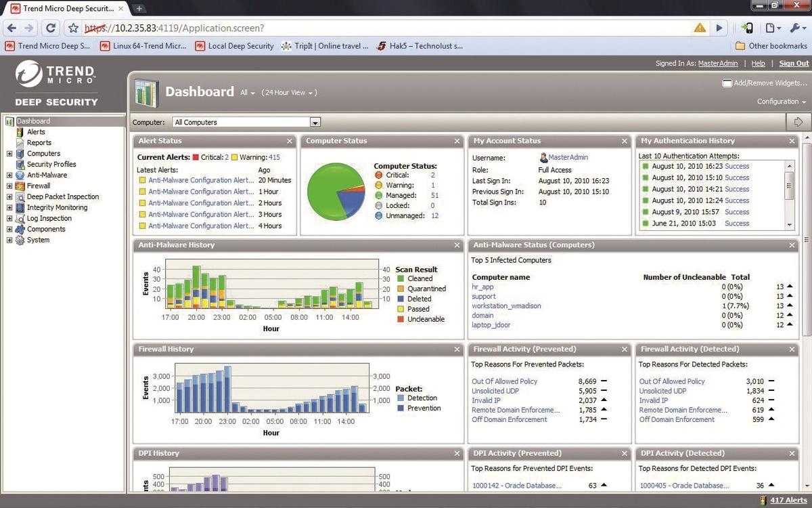Click the phone extension icon in browser toolbar
Screen dimensions: 812x508
point(747,28)
